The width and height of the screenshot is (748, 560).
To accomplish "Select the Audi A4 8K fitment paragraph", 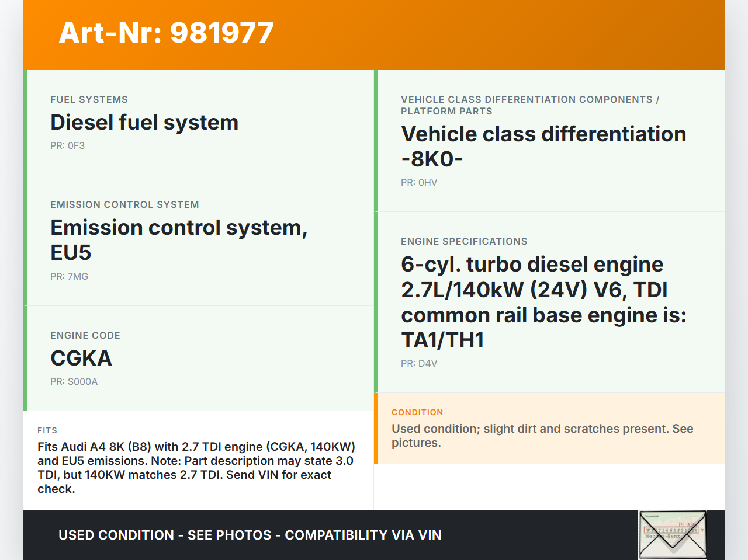I will [x=196, y=468].
